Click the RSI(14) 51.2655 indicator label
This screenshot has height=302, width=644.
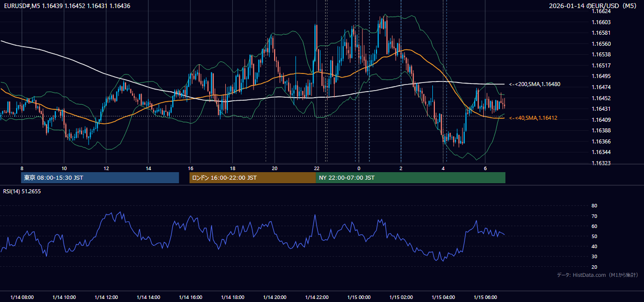[x=22, y=191]
